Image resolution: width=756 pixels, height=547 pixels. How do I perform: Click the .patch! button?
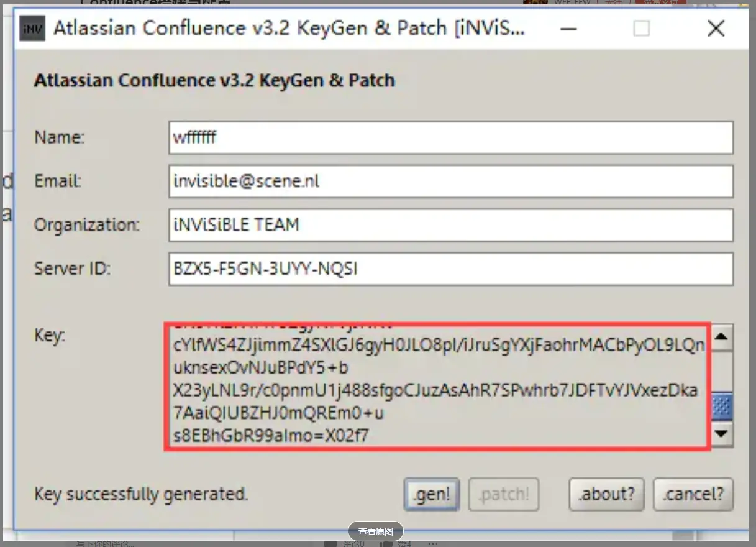pos(504,495)
